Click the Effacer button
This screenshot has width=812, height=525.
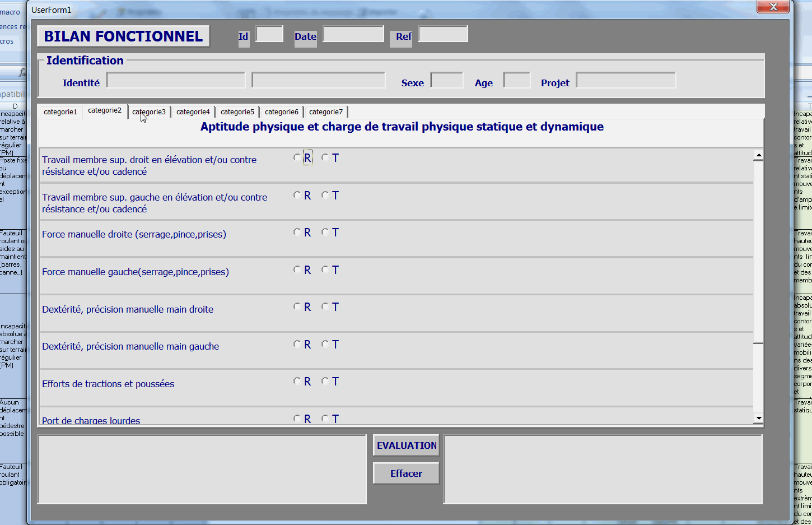pyautogui.click(x=406, y=473)
